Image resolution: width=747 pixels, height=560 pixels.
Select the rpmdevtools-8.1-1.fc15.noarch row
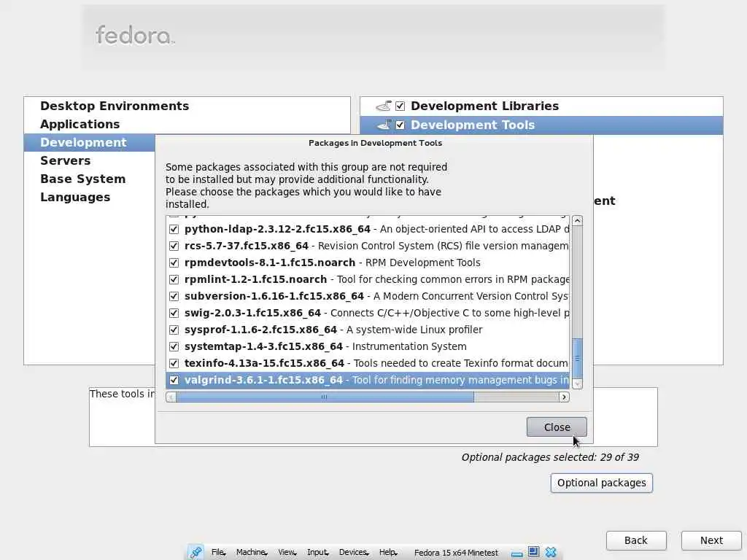click(368, 262)
